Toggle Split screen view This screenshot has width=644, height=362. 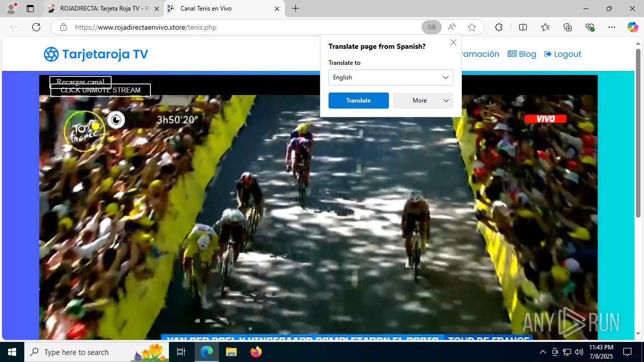[523, 27]
